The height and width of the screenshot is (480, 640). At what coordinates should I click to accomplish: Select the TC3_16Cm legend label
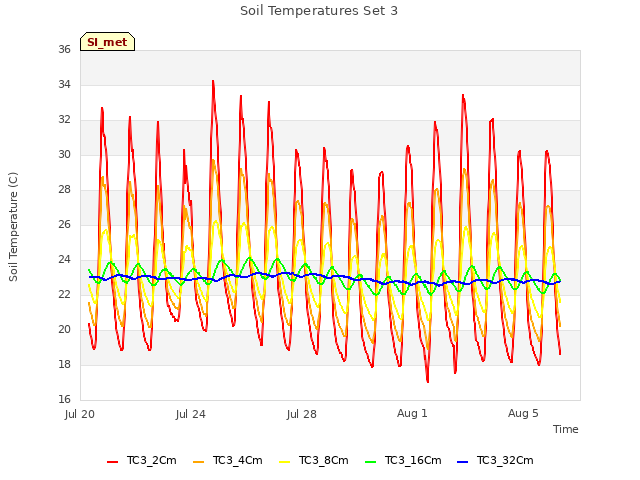pos(413,460)
